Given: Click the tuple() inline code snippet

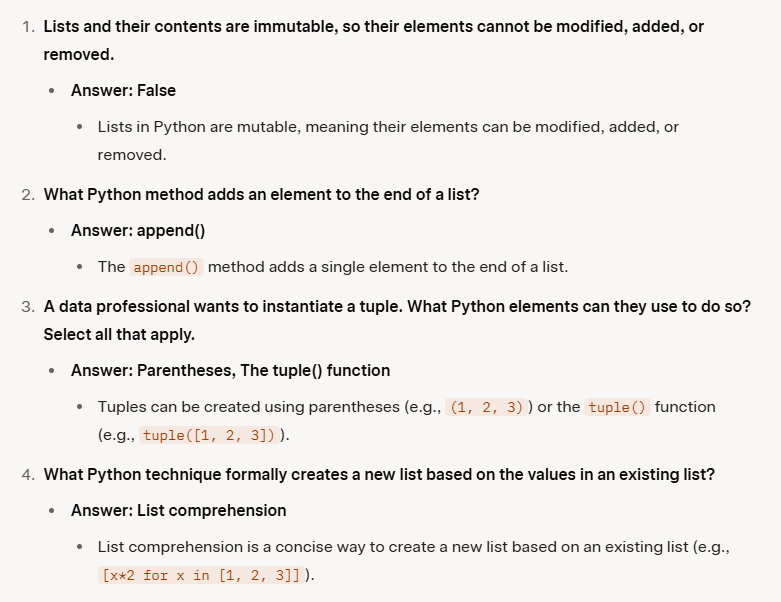Looking at the screenshot, I should [x=617, y=407].
